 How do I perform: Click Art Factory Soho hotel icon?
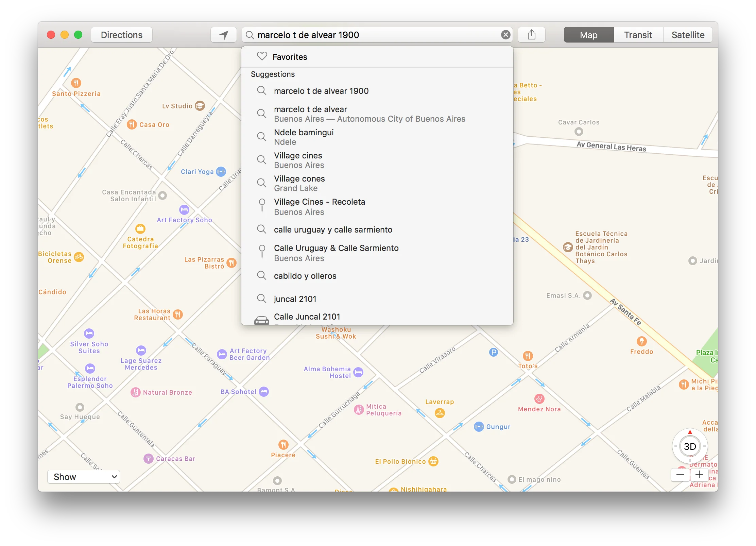point(184,209)
